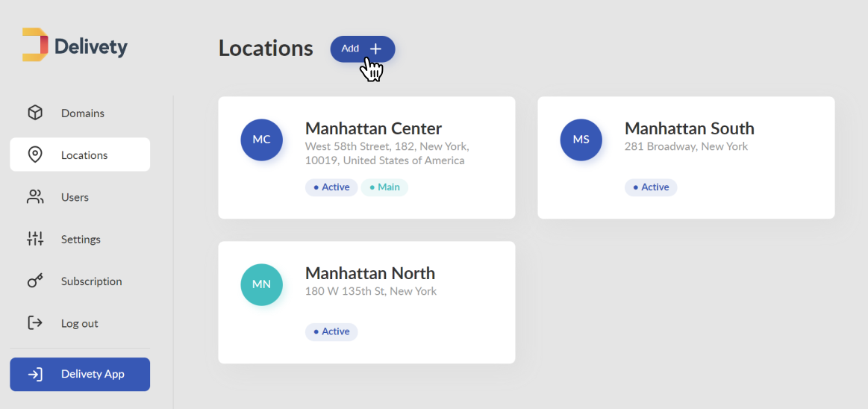Viewport: 868px width, 409px height.
Task: Open the Users menu item
Action: 80,197
